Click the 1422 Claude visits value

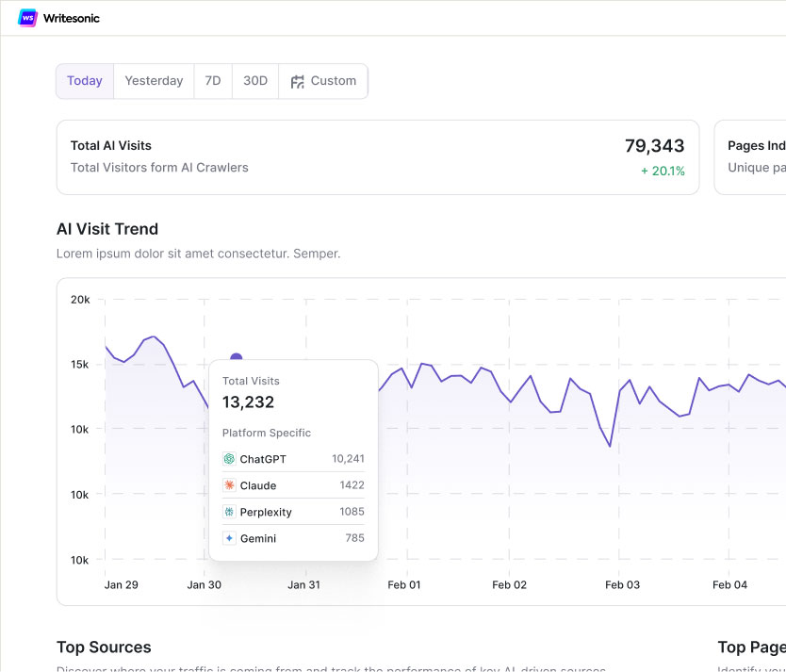(352, 485)
